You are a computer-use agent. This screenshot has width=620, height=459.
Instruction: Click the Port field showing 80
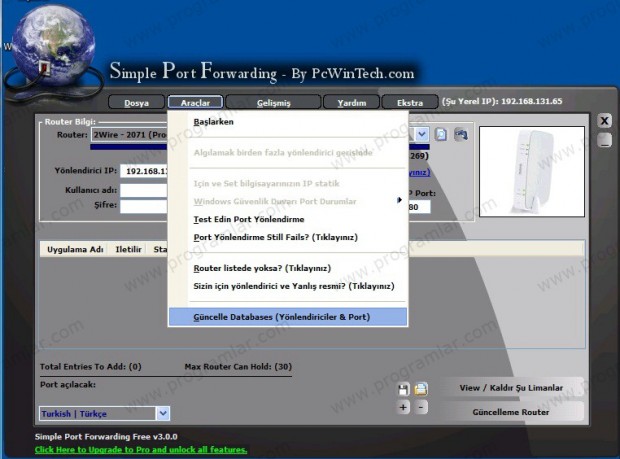point(419,207)
